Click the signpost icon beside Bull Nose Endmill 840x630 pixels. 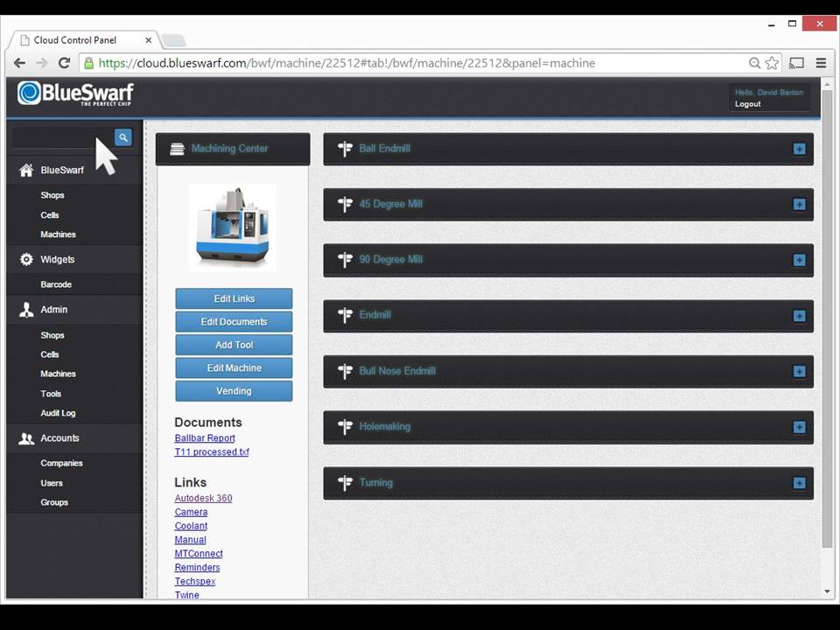pos(345,371)
